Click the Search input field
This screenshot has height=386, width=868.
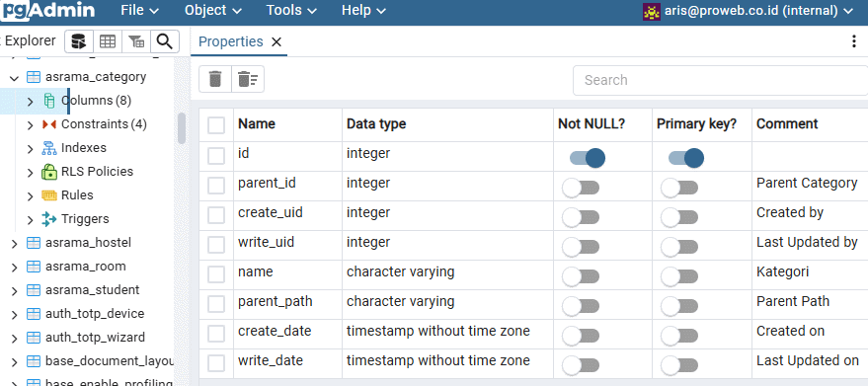(720, 80)
